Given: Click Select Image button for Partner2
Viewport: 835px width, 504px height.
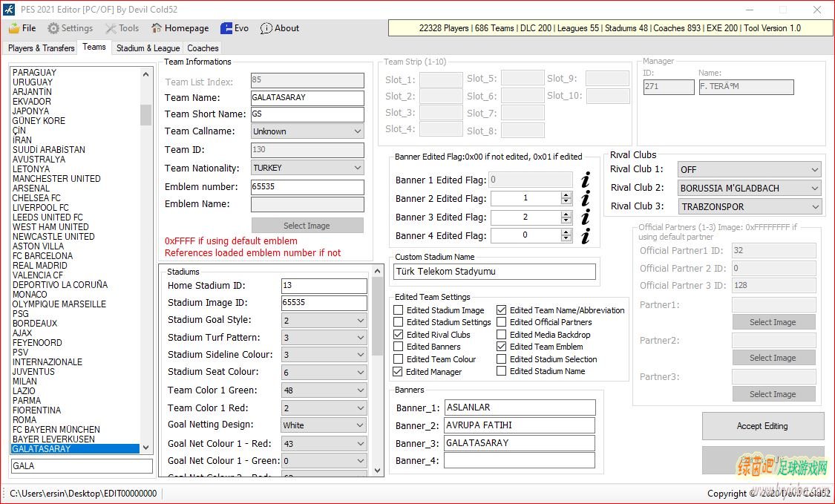Looking at the screenshot, I should click(773, 358).
